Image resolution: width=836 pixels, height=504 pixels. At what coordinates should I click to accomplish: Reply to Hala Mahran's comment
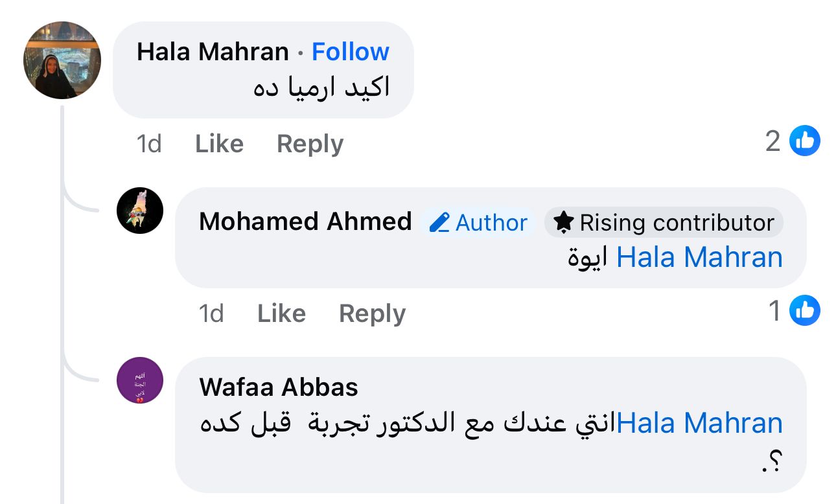coord(310,144)
